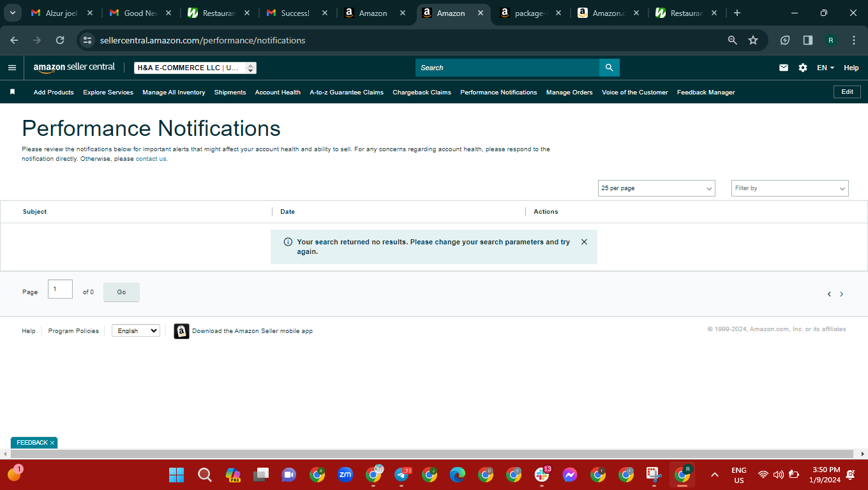This screenshot has width=868, height=490.
Task: Switch to the Alzur joel Gmail tab
Action: coord(63,13)
